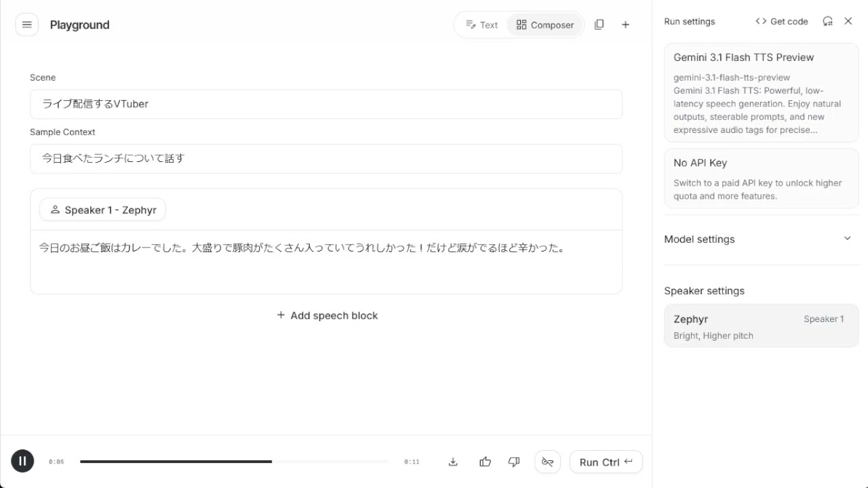Click the Run button
Viewport: 868px width, 488px height.
[x=606, y=462]
